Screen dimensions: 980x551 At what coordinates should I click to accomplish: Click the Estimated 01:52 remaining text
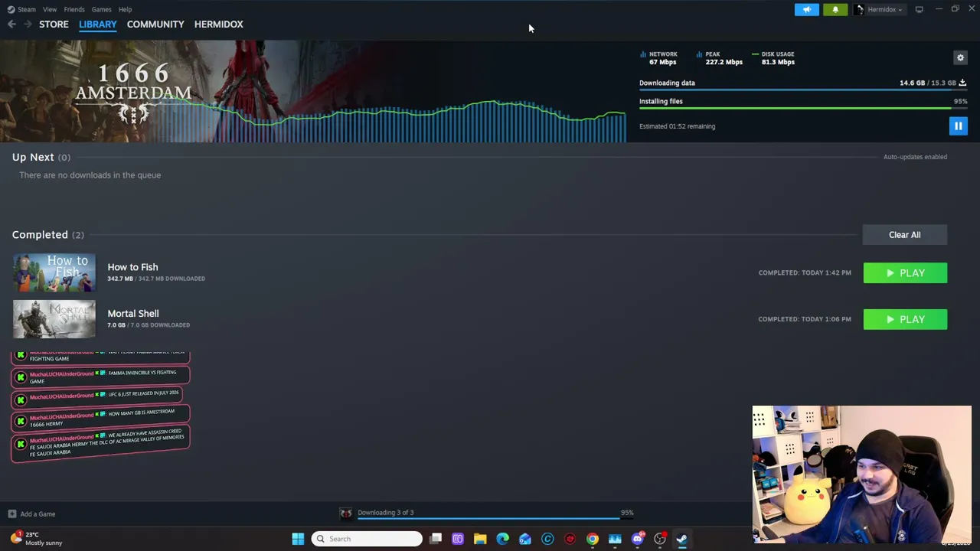[x=677, y=126]
